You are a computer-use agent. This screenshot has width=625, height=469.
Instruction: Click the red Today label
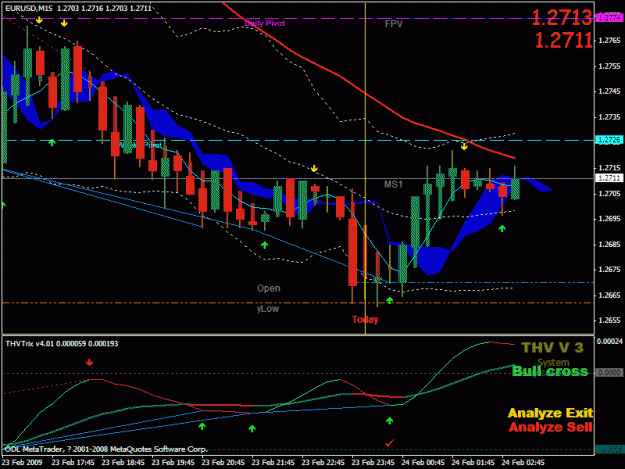tap(365, 320)
